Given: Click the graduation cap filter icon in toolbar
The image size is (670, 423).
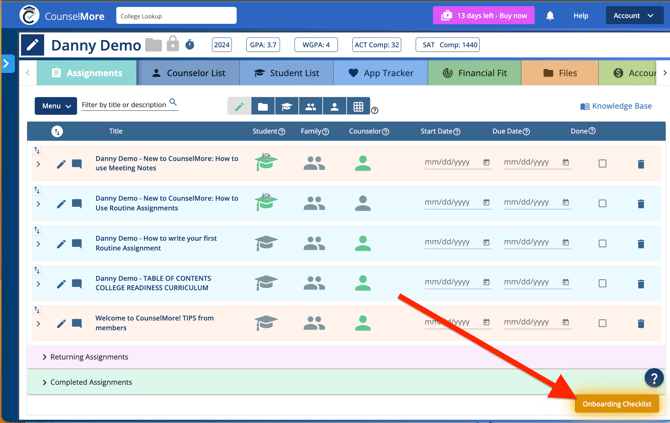Looking at the screenshot, I should (286, 106).
